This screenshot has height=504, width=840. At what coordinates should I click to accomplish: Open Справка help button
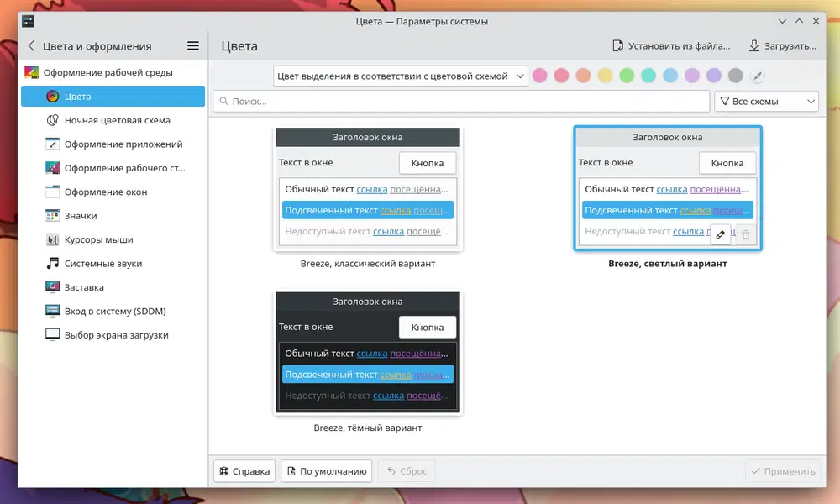[244, 471]
